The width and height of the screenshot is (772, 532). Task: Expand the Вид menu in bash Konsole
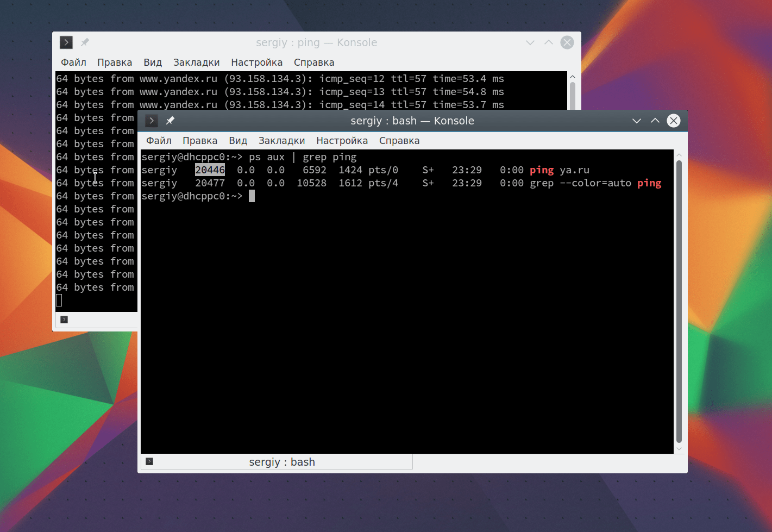238,141
